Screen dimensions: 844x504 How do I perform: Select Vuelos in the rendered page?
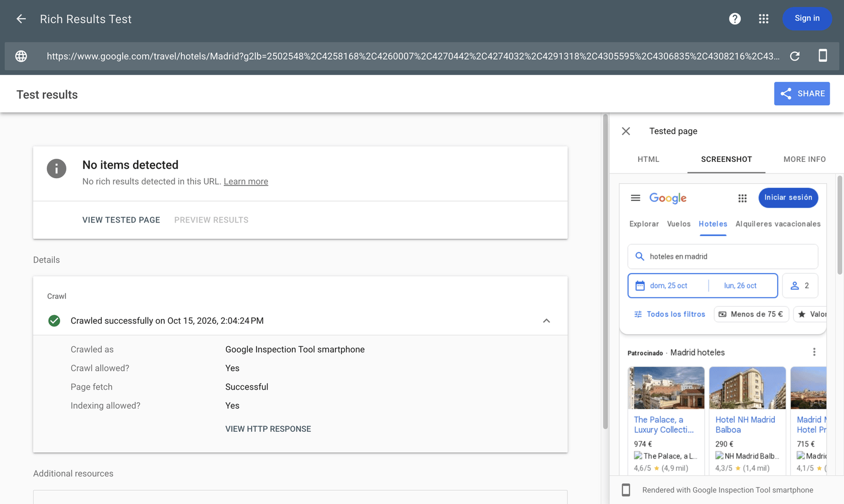678,224
